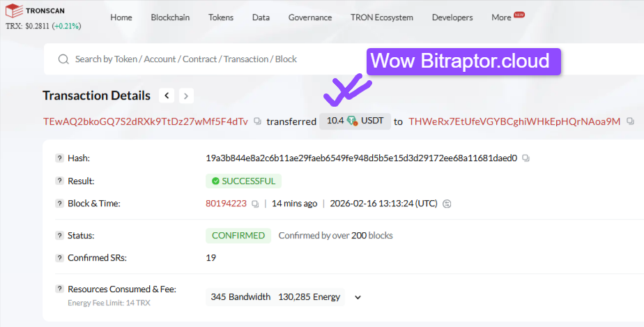Open the Governance dropdown menu
644x327 pixels.
point(310,17)
